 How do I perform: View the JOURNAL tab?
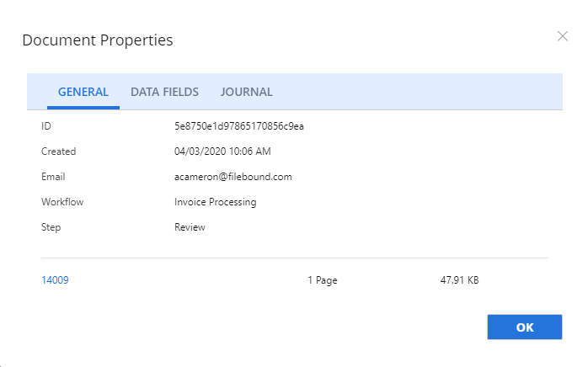pos(246,92)
